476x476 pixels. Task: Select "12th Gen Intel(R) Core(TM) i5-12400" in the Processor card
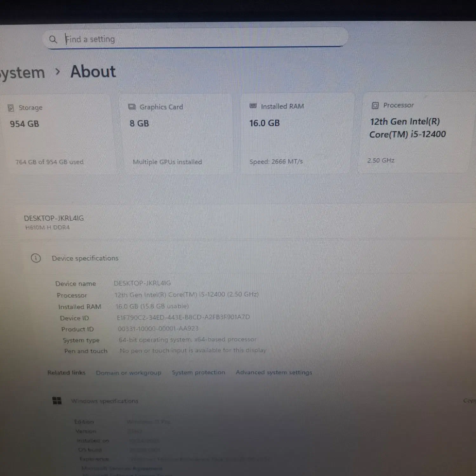pyautogui.click(x=408, y=128)
